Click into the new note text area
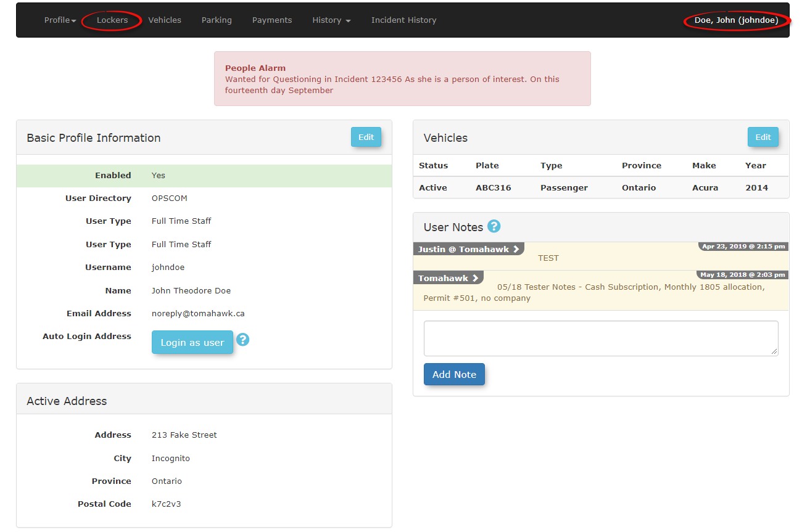This screenshot has width=802, height=532. pyautogui.click(x=601, y=338)
